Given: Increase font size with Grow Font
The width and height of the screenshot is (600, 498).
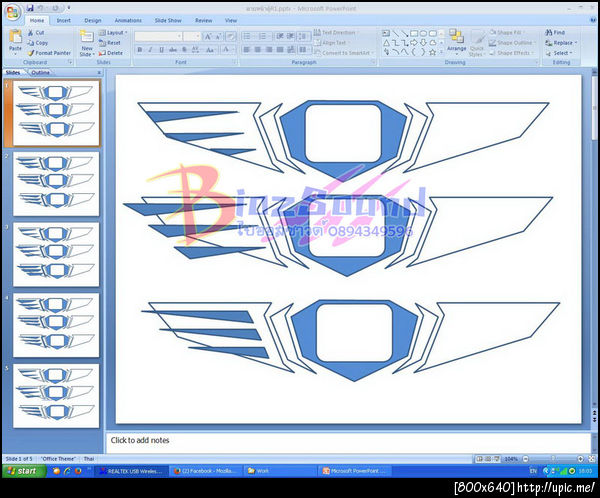Looking at the screenshot, I should pos(208,36).
